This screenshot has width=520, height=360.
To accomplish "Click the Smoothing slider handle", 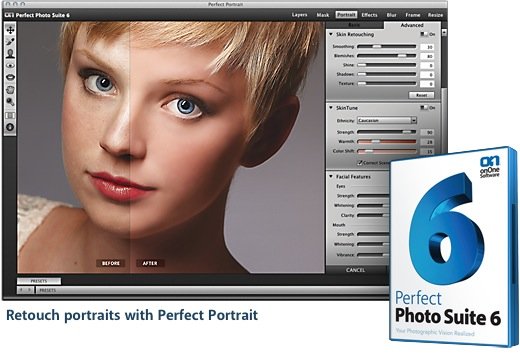I will pos(377,47).
